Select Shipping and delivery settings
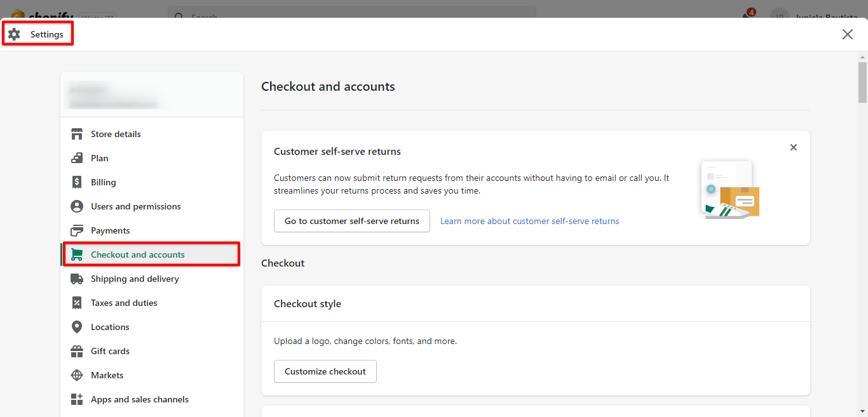 click(x=135, y=279)
